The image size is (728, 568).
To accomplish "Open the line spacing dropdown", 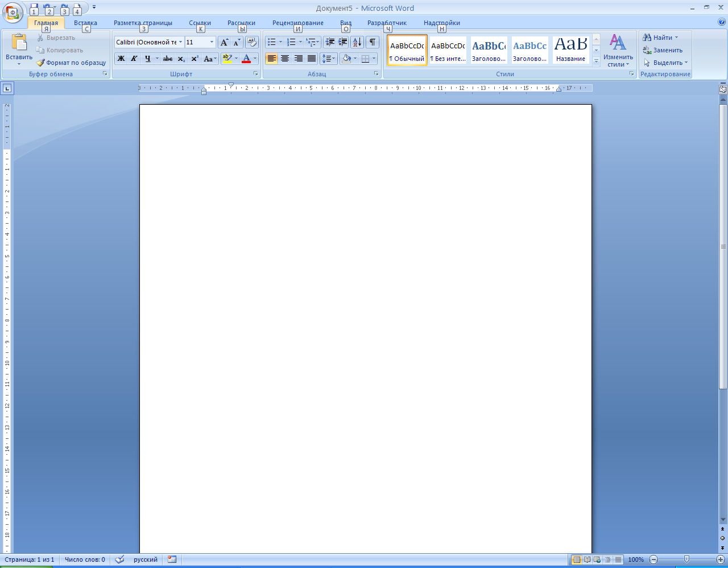I will [x=329, y=59].
